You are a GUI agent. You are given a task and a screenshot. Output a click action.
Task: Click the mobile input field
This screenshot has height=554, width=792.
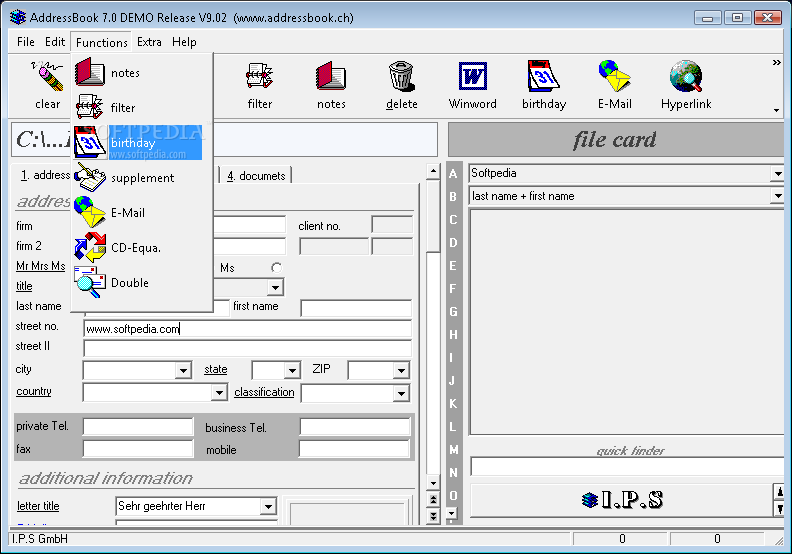[x=354, y=449]
